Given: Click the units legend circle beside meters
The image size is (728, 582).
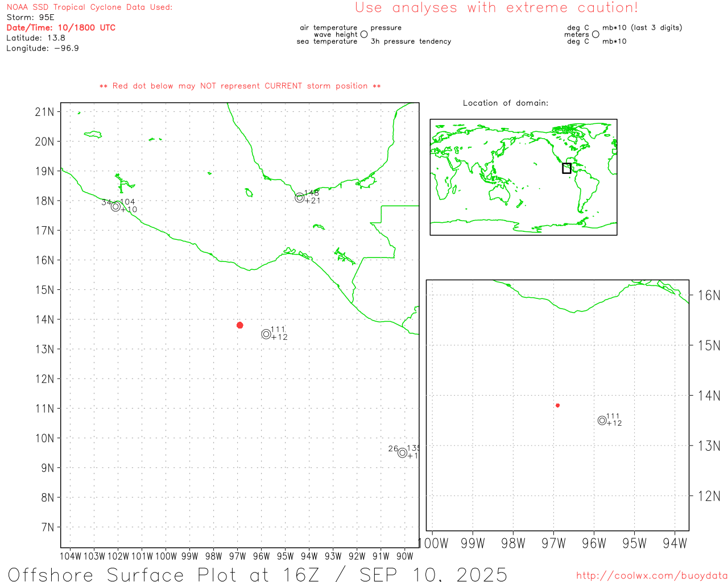Looking at the screenshot, I should coord(595,34).
